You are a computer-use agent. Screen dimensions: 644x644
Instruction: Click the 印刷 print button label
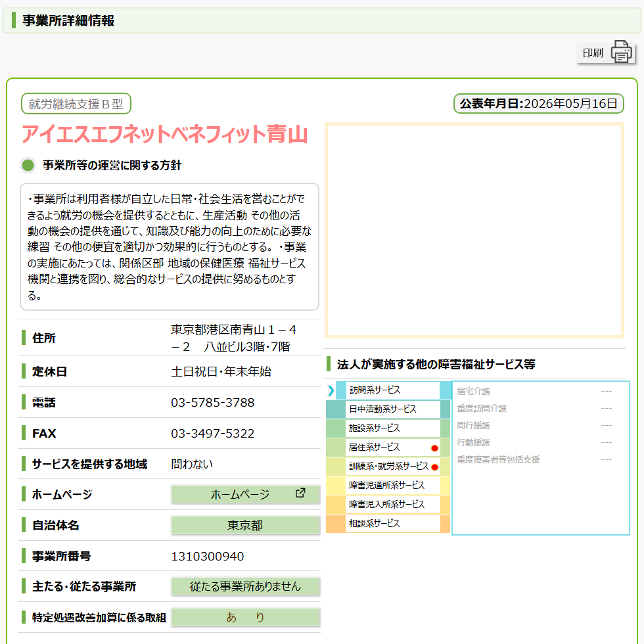[x=592, y=53]
